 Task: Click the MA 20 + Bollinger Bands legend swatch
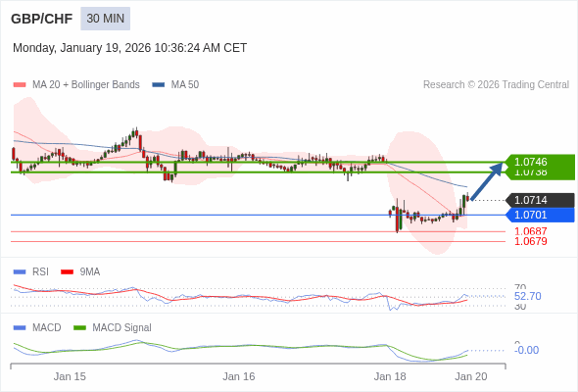click(x=20, y=85)
